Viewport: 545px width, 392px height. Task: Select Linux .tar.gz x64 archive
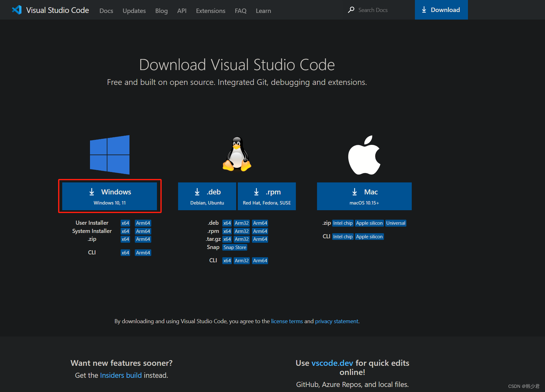[x=227, y=239]
